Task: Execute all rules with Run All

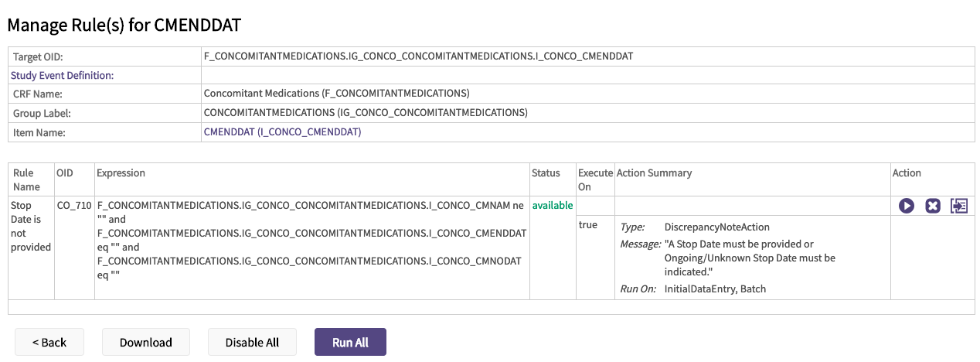Action: click(x=350, y=342)
